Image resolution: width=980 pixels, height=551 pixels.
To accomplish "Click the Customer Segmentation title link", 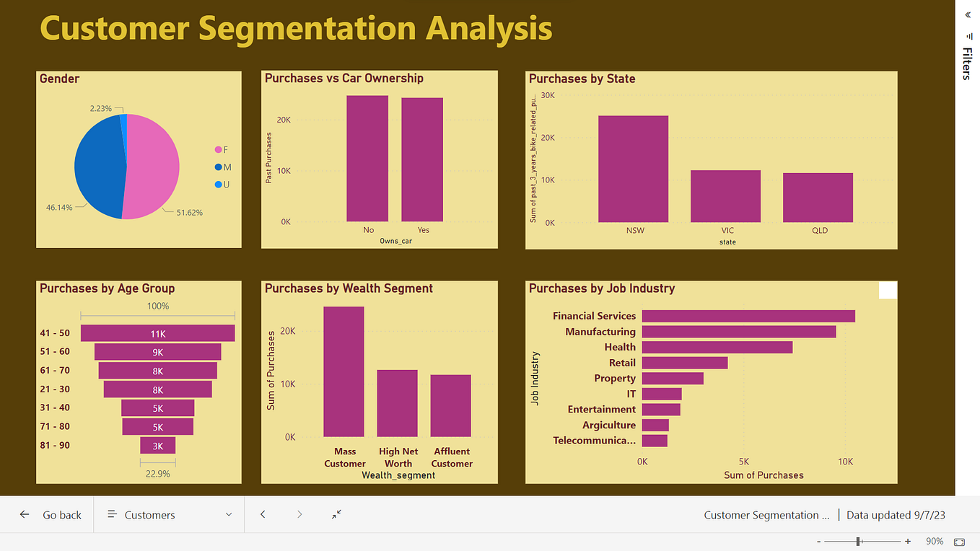I will 766,514.
